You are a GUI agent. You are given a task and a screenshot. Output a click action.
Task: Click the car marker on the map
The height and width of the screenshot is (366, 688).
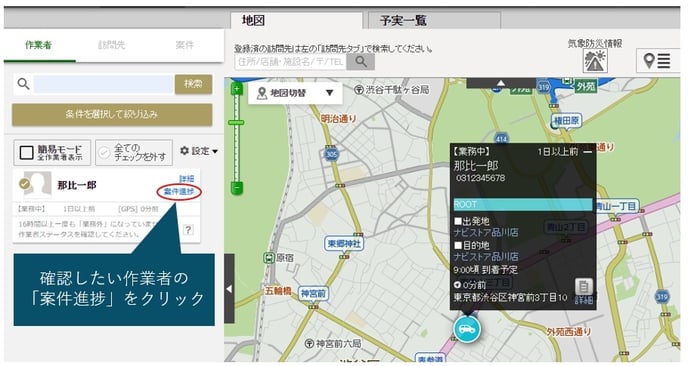[467, 328]
